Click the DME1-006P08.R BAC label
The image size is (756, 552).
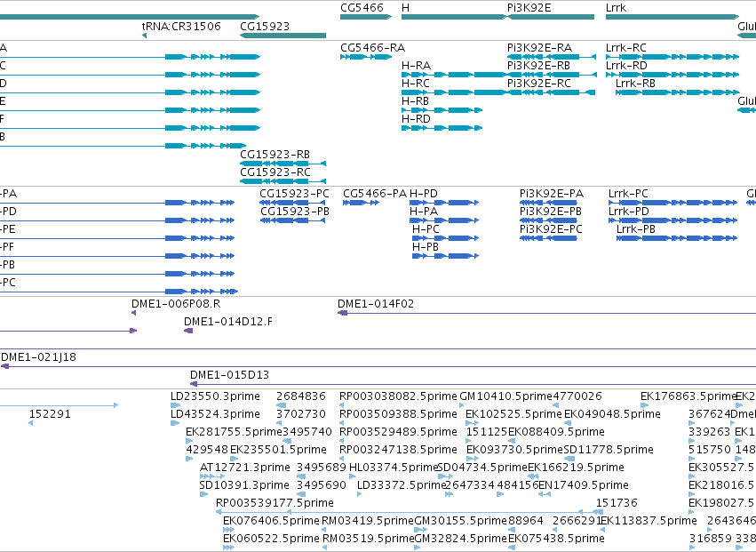(x=176, y=304)
